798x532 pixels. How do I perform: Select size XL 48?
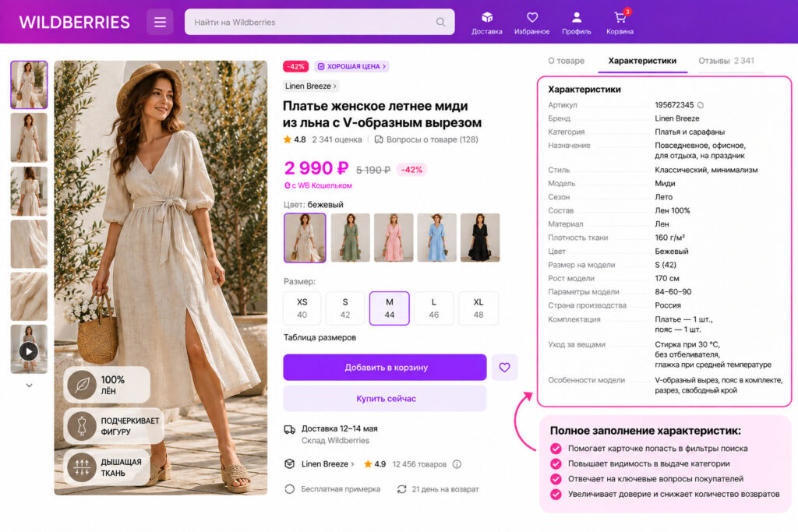click(x=478, y=308)
